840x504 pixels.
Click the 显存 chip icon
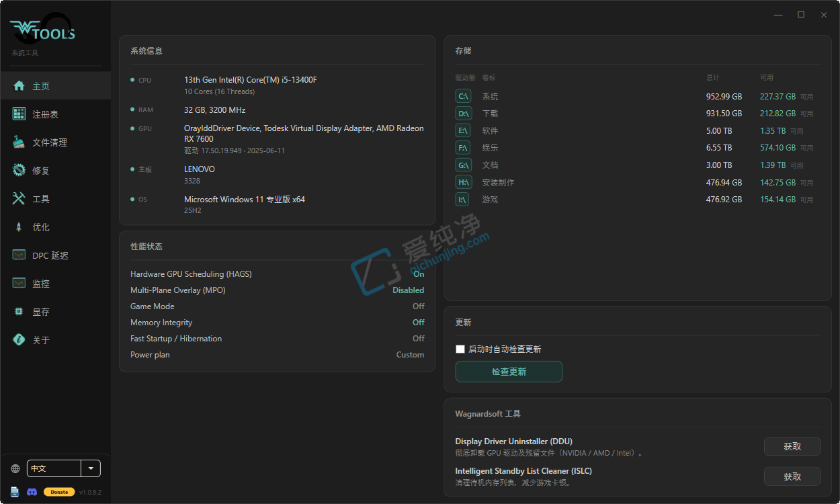coord(19,312)
